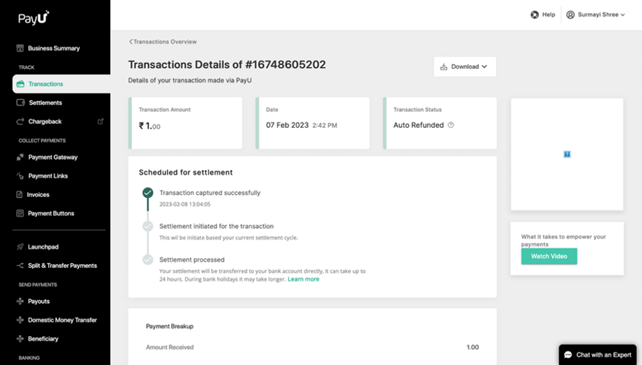The image size is (642, 365).
Task: Click the Auto Refunded info icon
Action: (451, 125)
